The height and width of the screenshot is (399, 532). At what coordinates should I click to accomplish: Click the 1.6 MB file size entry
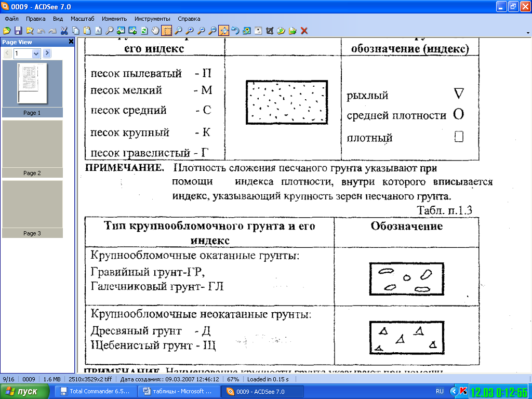click(x=52, y=379)
